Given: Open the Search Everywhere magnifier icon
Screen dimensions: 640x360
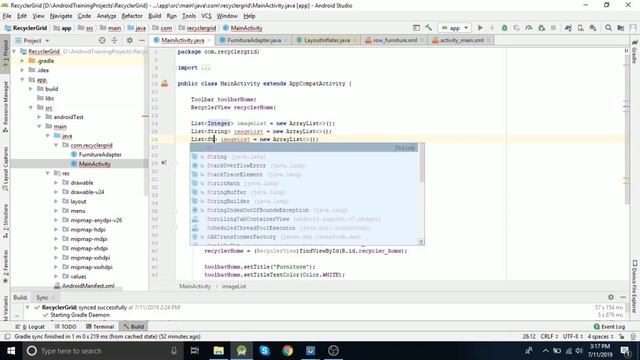Looking at the screenshot, I should 608,28.
